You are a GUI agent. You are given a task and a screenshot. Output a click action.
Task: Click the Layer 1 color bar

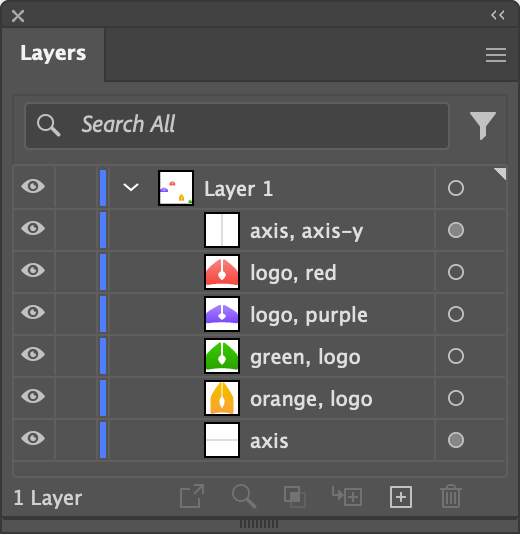(x=103, y=188)
